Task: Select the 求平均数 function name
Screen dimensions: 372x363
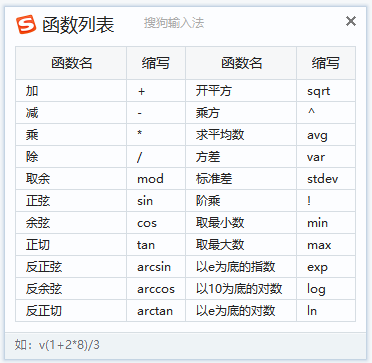Action: click(220, 135)
